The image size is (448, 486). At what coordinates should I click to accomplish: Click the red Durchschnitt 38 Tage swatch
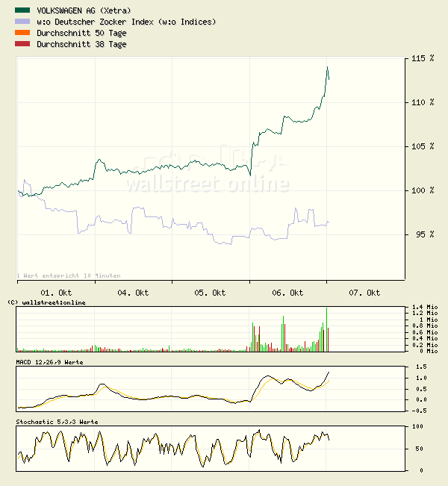click(22, 44)
